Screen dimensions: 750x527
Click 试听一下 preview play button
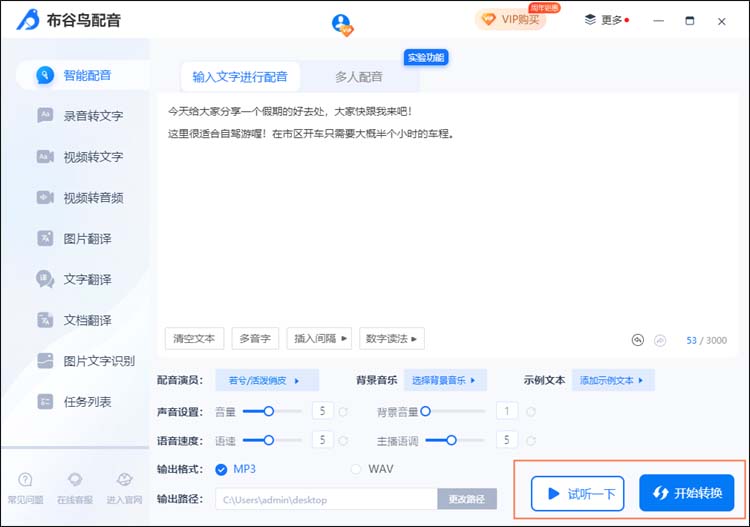coord(577,494)
